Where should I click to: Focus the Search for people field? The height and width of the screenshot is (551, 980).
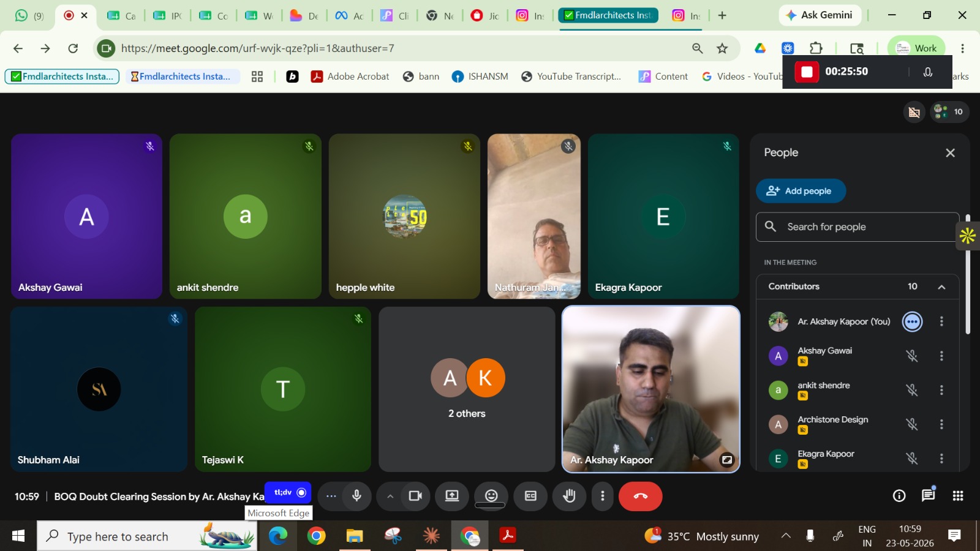click(x=858, y=227)
